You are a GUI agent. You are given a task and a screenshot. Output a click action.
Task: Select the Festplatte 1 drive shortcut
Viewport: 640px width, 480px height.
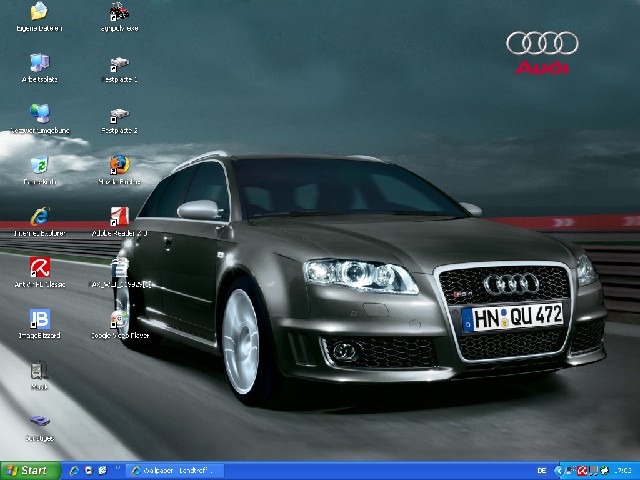point(119,63)
